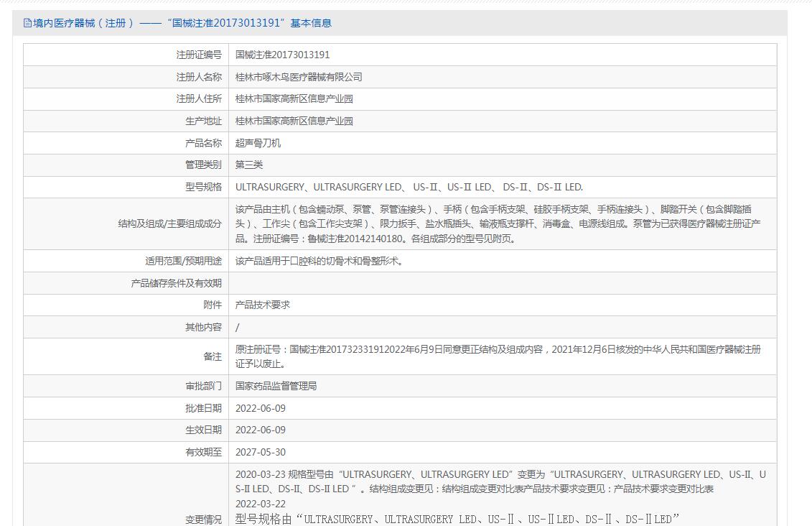Image resolution: width=812 pixels, height=526 pixels.
Task: Click the 生效日期 value 2022-06-09
Action: click(261, 430)
